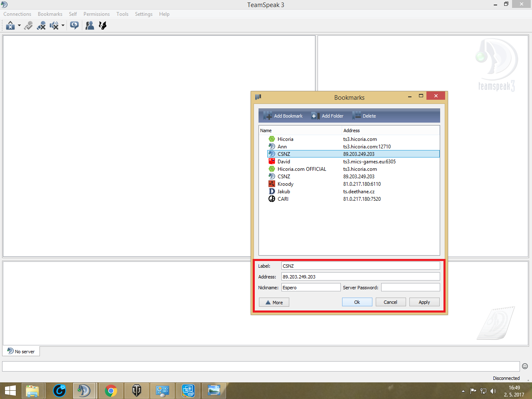Select the highlighted CSNZ bookmark
Viewport: 532px width, 399px height.
point(353,154)
